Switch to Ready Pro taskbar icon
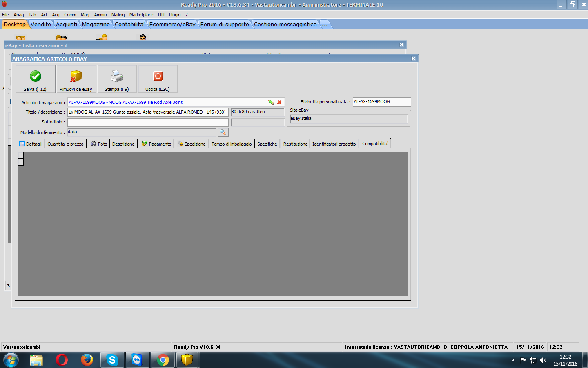Image resolution: width=588 pixels, height=368 pixels. (x=187, y=360)
